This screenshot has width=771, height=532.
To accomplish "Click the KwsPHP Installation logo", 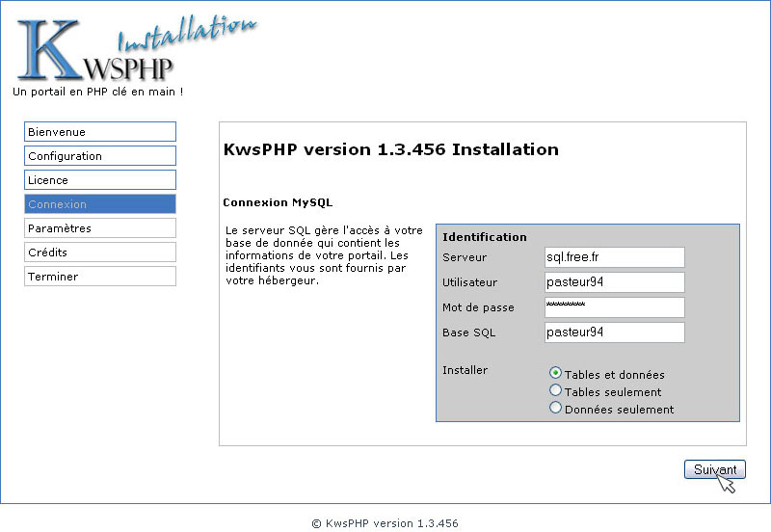I will tap(137, 48).
